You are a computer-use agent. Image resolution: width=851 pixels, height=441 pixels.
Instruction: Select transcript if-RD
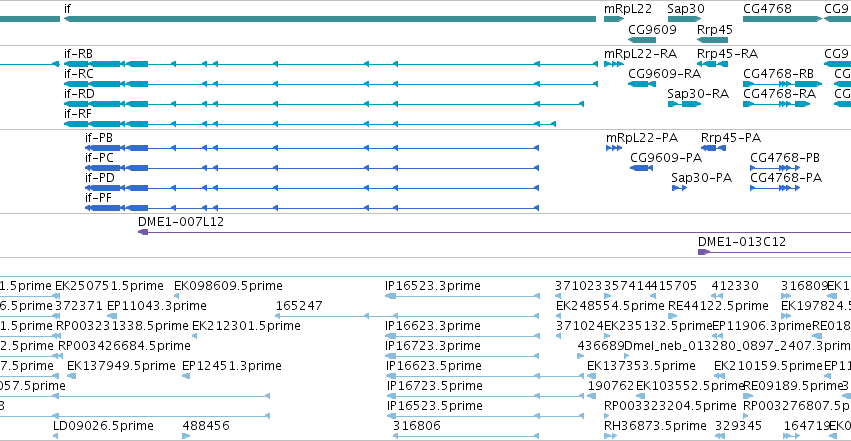tap(323, 104)
